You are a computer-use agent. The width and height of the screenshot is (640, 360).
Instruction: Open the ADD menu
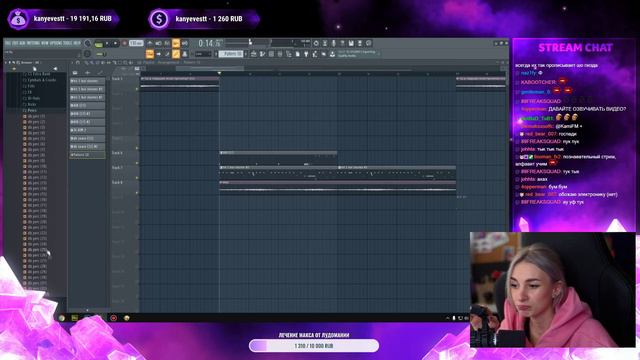22,43
